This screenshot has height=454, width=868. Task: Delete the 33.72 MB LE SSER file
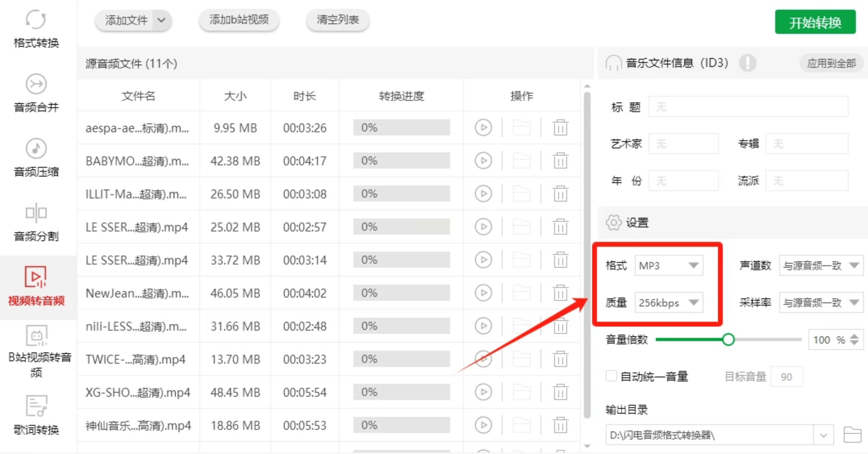pyautogui.click(x=560, y=260)
